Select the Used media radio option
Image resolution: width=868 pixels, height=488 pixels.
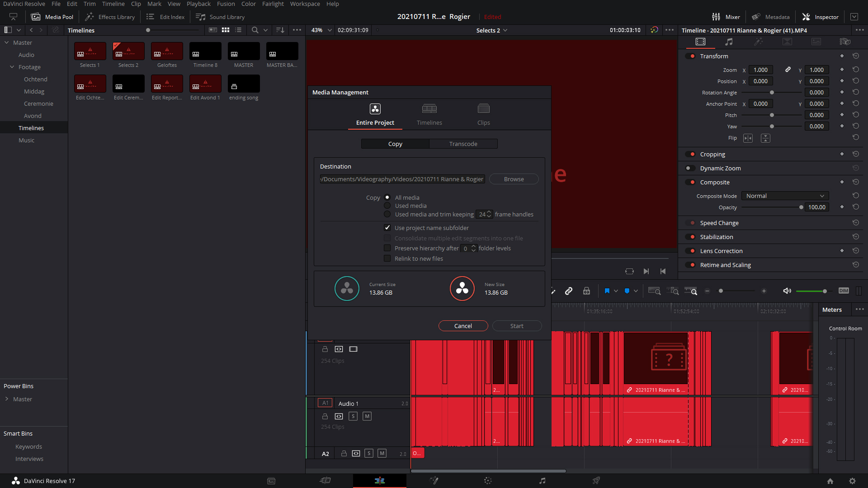pyautogui.click(x=387, y=206)
